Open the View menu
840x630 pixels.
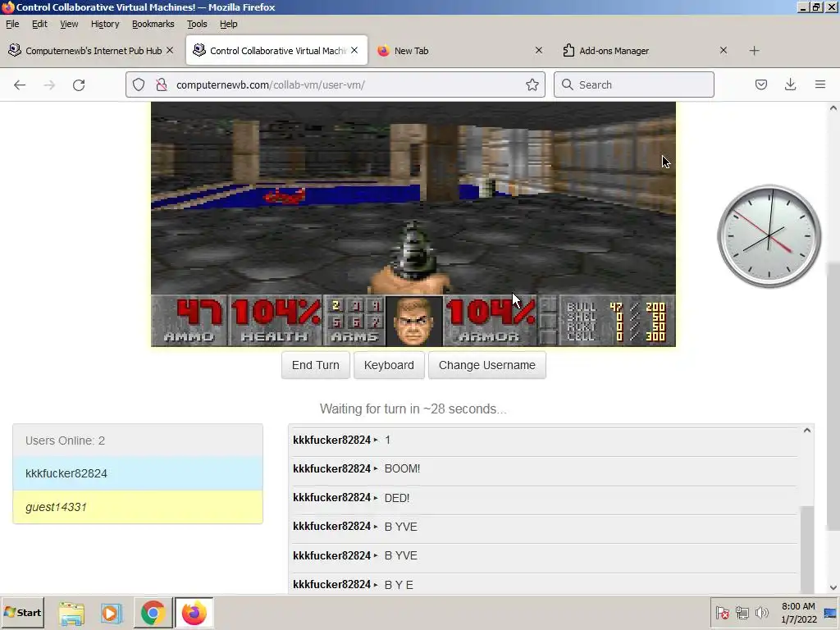click(69, 24)
